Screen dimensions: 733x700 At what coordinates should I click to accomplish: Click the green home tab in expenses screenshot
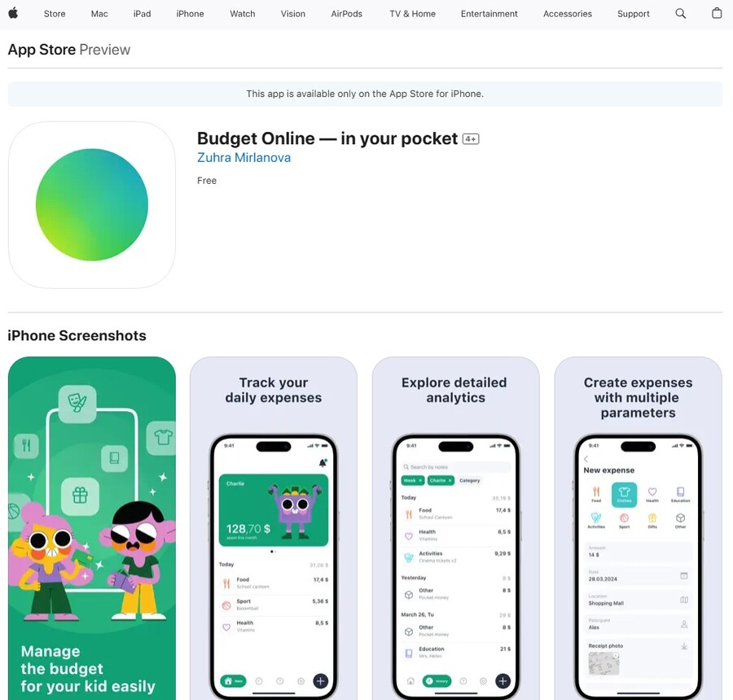point(233,680)
